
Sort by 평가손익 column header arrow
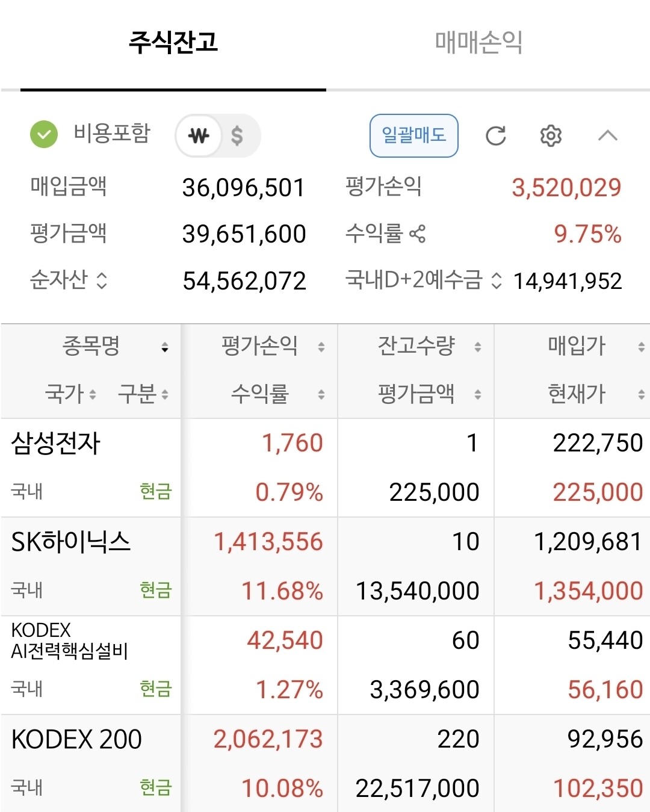321,347
